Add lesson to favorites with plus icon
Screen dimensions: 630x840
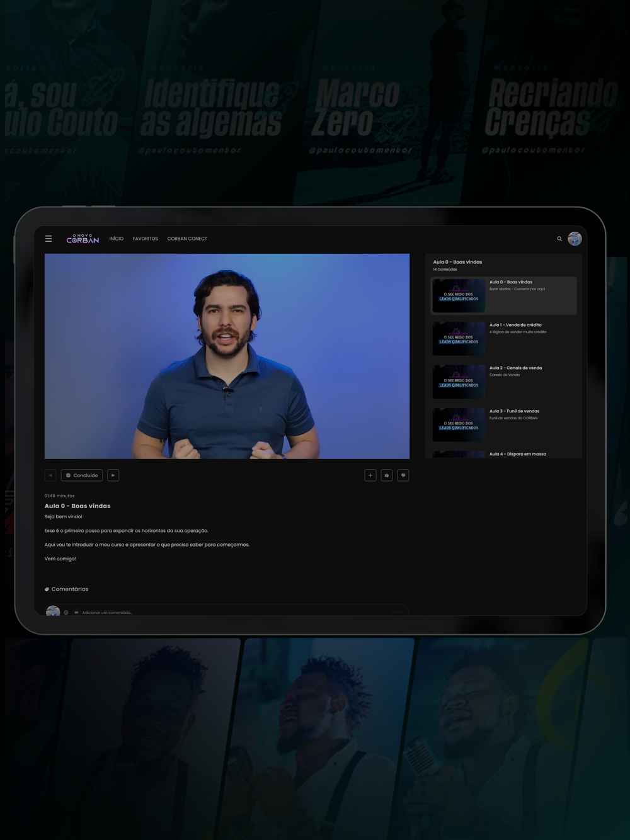(370, 475)
